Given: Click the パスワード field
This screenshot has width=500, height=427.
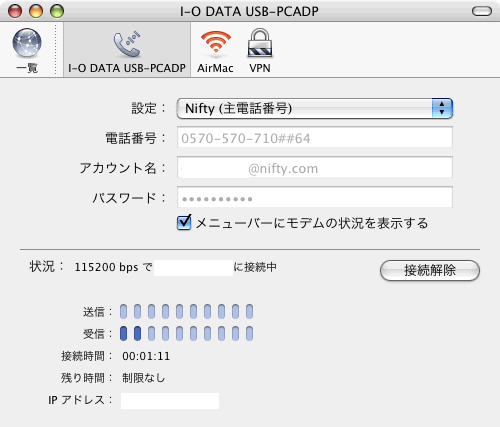Looking at the screenshot, I should pos(315,197).
